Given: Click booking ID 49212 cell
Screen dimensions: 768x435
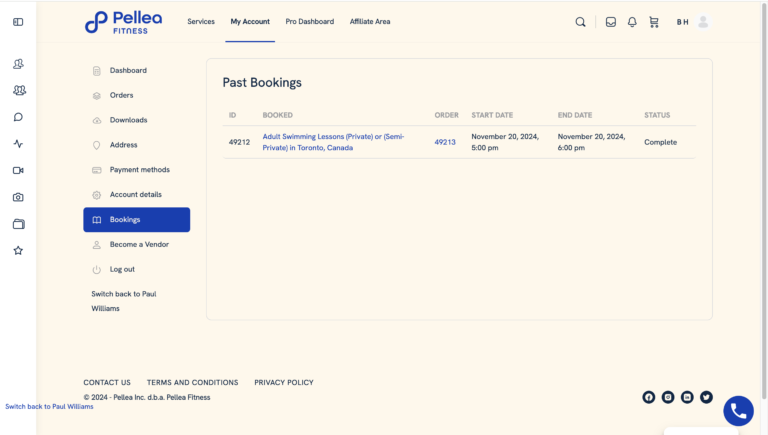Looking at the screenshot, I should pos(239,142).
